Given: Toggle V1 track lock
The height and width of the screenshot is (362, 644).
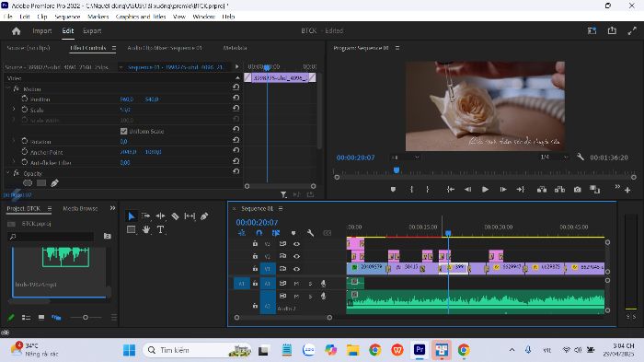Looking at the screenshot, I should tap(255, 269).
